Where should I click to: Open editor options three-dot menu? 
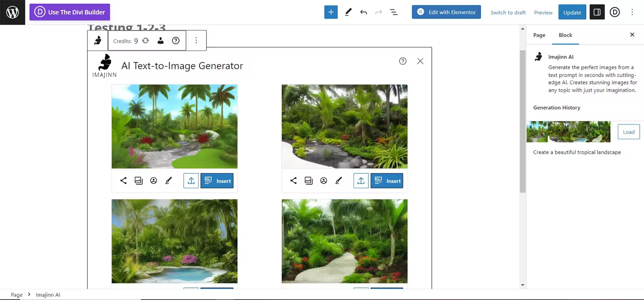632,12
